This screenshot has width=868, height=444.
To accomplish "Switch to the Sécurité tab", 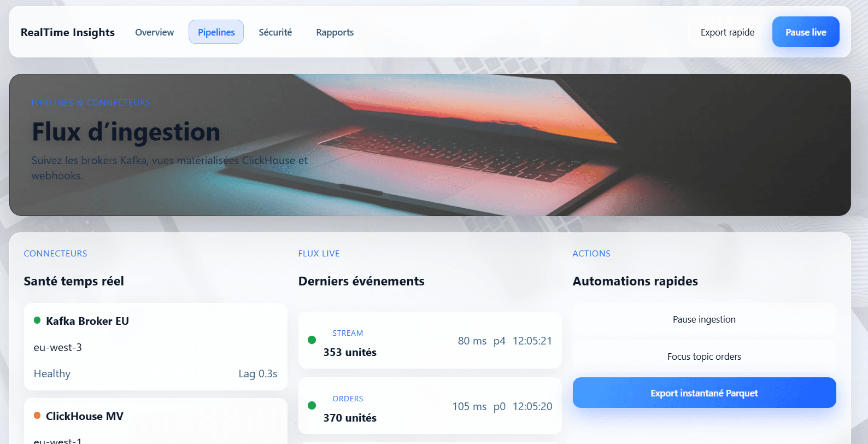I will pos(275,32).
